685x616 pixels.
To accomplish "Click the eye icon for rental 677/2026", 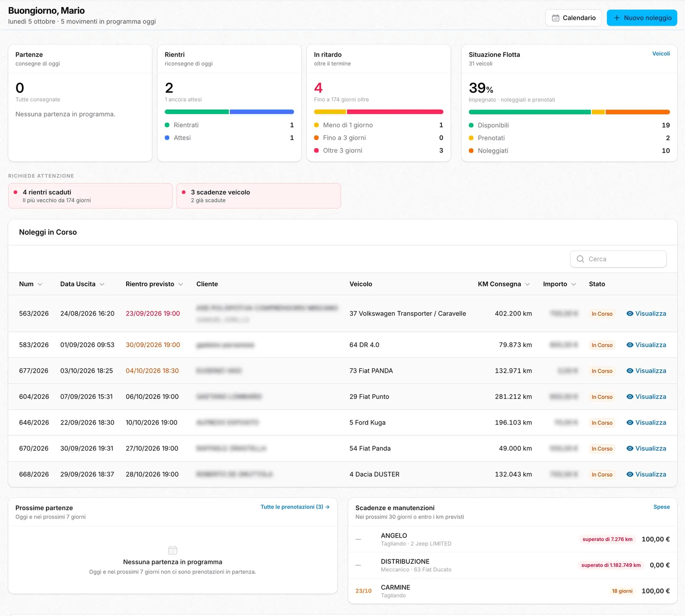I will (x=630, y=371).
